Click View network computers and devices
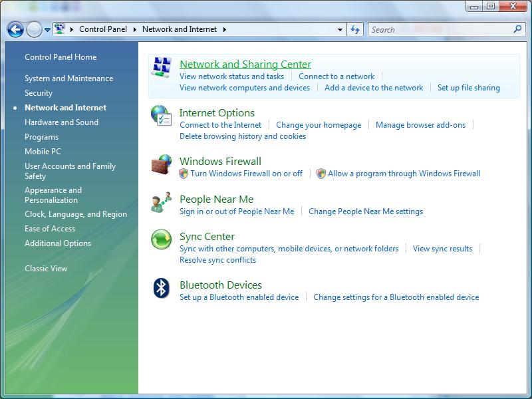 tap(245, 88)
